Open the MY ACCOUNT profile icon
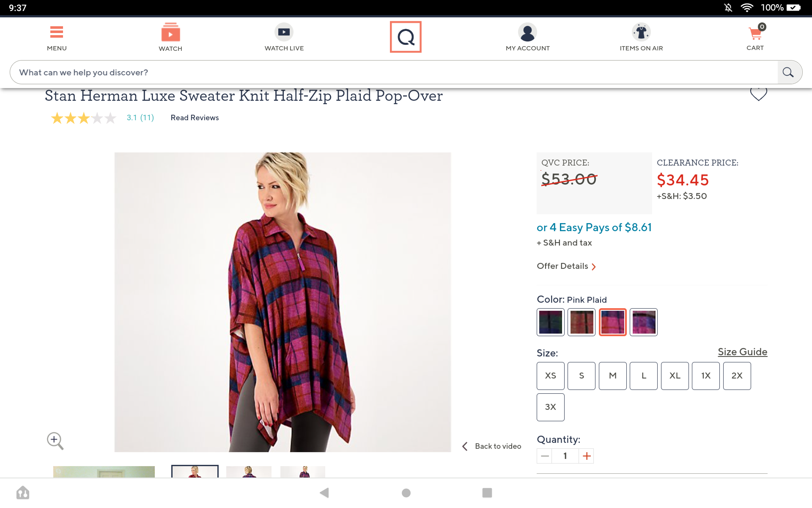This screenshot has height=508, width=812. 527,33
